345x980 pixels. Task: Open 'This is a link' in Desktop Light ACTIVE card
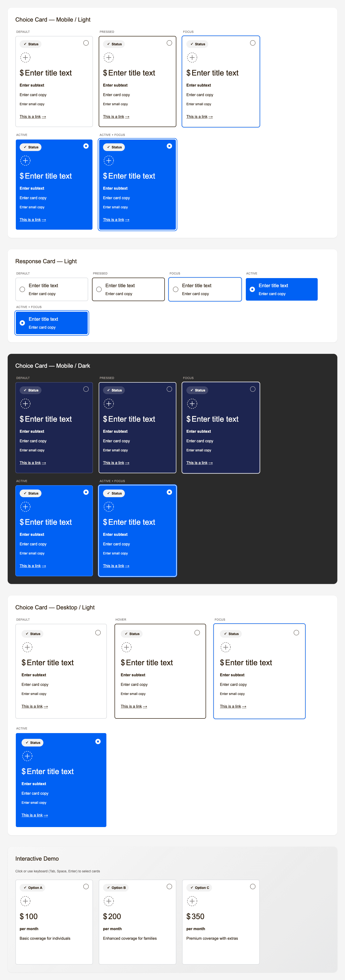click(x=34, y=816)
